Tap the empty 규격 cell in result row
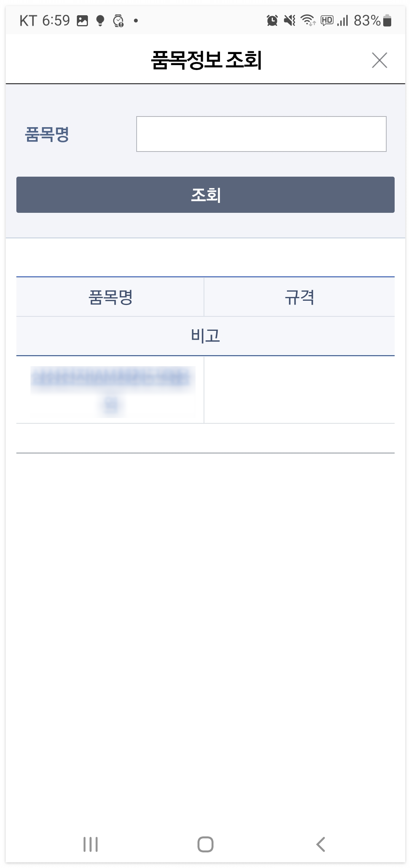This screenshot has width=411, height=868. point(299,390)
